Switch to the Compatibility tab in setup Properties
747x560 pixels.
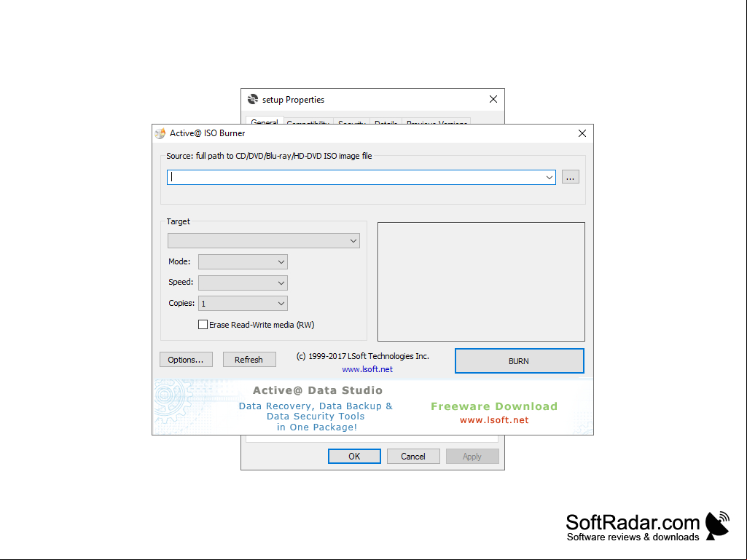[x=308, y=122]
